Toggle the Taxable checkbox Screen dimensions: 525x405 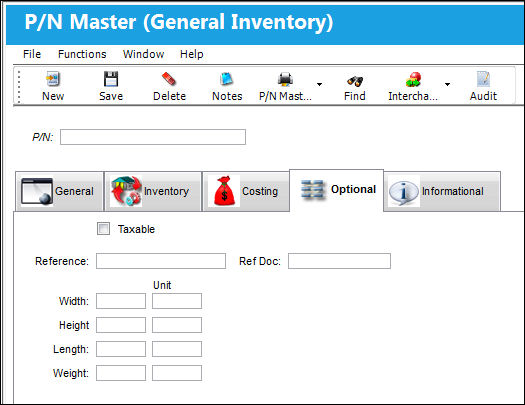tap(103, 229)
